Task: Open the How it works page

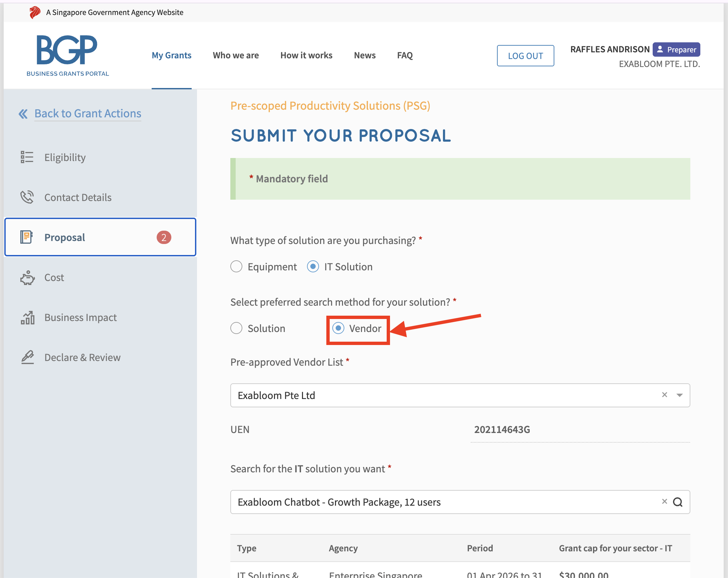Action: tap(306, 55)
